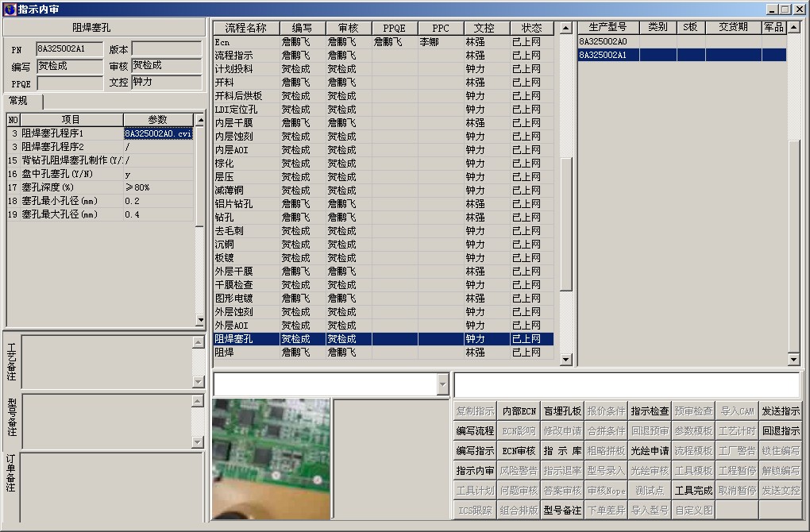Click the 审核 field showing 贺检成
Screen dimensions: 810x532
166,66
